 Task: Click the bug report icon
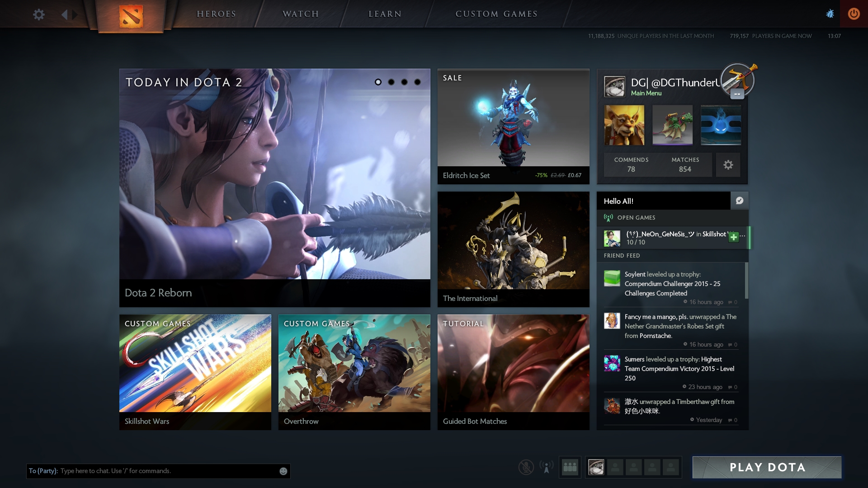pos(830,14)
